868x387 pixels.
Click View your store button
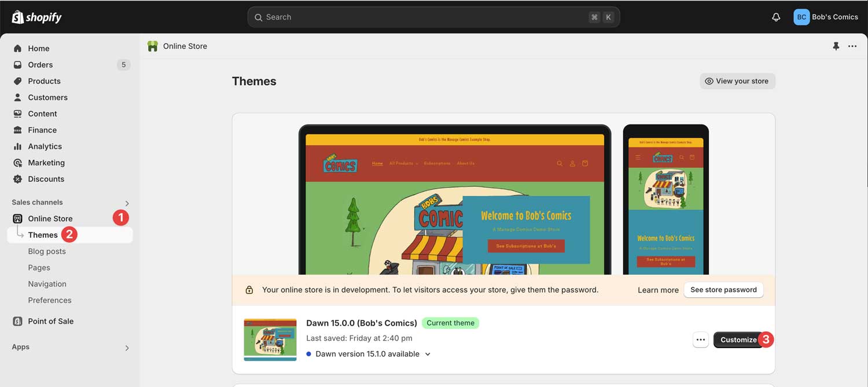tap(737, 81)
